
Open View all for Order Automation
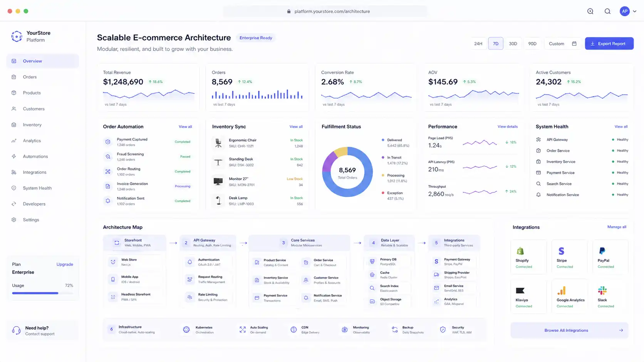click(x=185, y=126)
